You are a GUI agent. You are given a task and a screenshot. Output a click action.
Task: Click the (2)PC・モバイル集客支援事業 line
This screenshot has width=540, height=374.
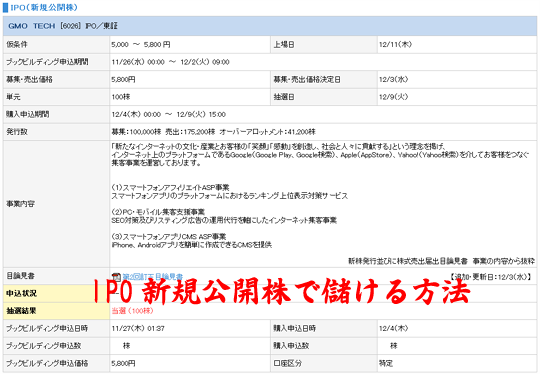point(158,211)
